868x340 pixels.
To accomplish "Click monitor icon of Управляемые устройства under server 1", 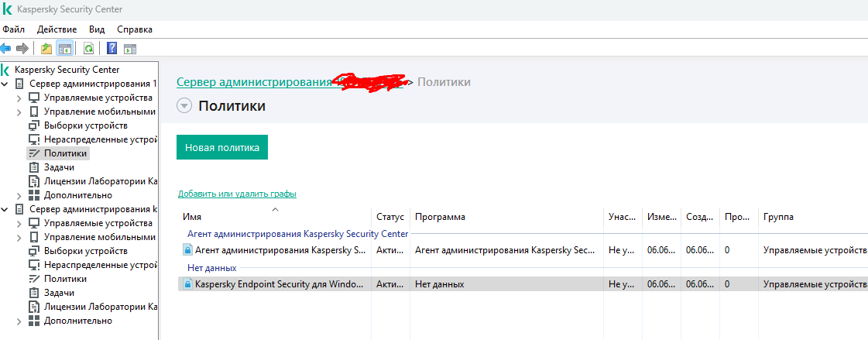I will [34, 98].
